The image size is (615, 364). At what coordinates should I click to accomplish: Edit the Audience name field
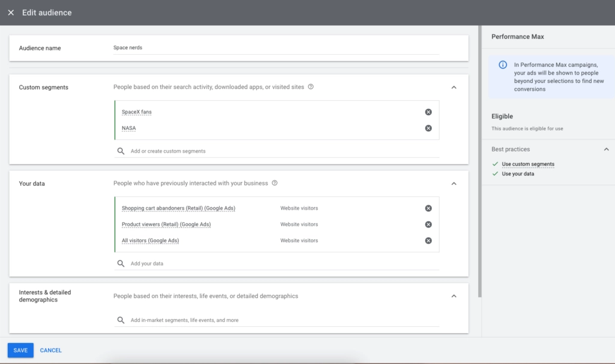coord(276,48)
